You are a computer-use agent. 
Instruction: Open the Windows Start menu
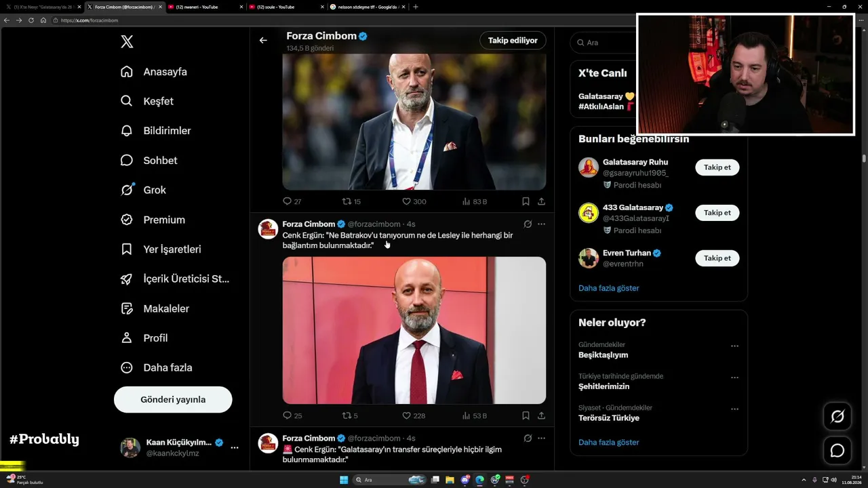pos(344,480)
